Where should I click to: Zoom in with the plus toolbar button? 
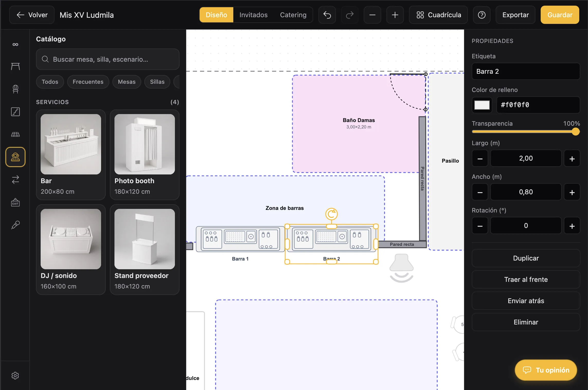[395, 15]
